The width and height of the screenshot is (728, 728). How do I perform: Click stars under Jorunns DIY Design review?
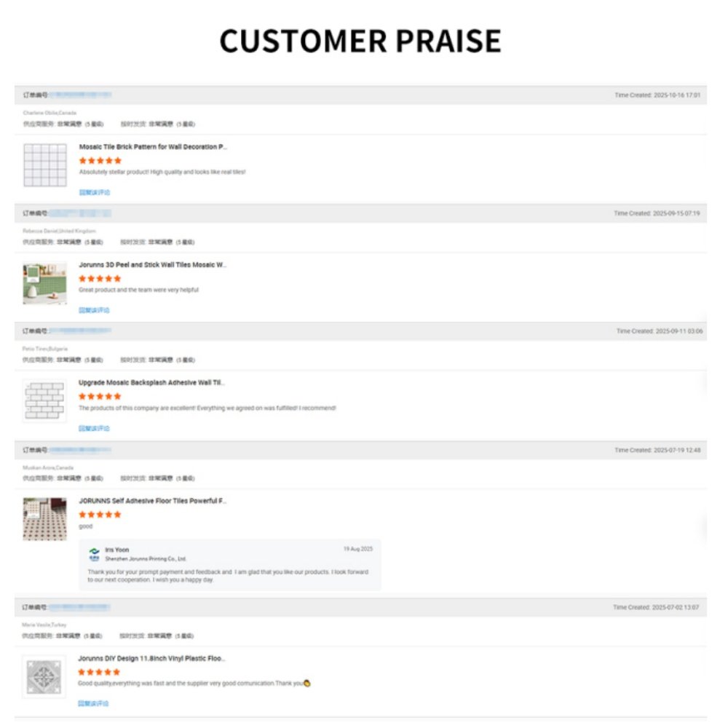click(99, 672)
